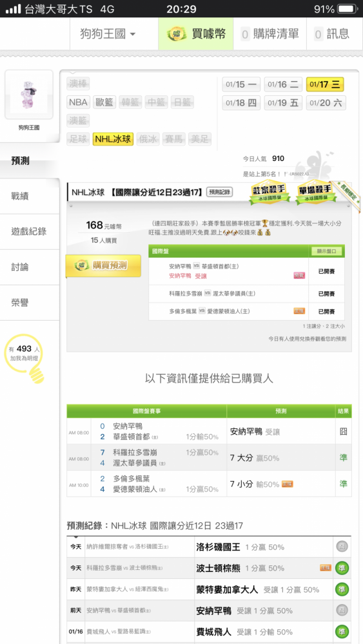Click the 168 元噓幣 price text
Image resolution: width=363 pixels, height=644 pixels.
click(104, 225)
